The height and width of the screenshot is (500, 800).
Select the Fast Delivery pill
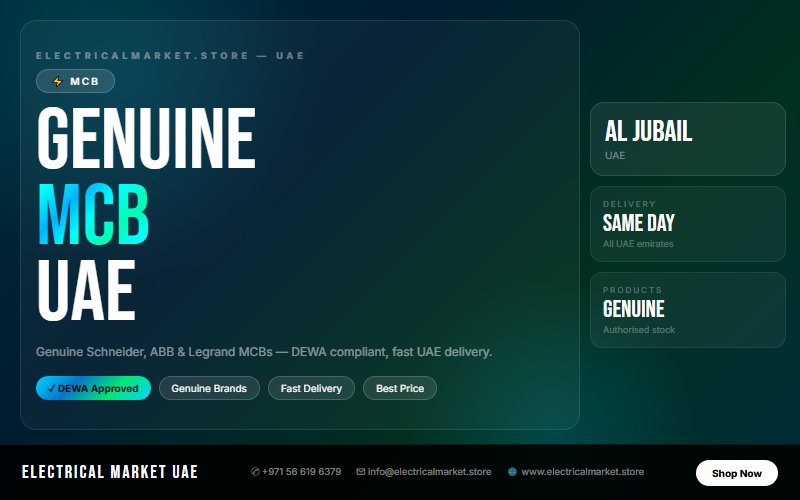coord(311,388)
